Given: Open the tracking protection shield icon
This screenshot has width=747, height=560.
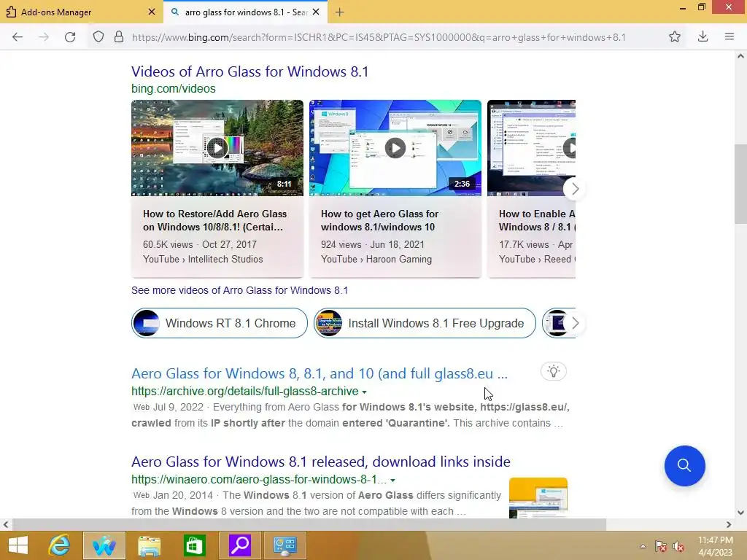Looking at the screenshot, I should [x=98, y=36].
